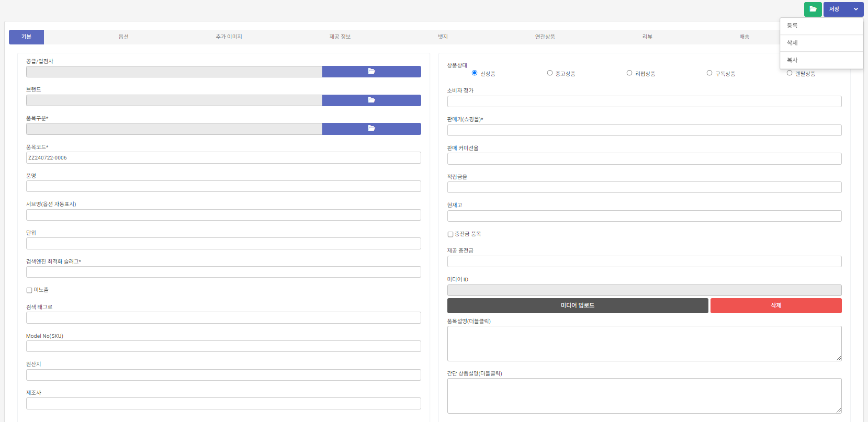Open brand lookup folder for 브랜드

(x=371, y=100)
